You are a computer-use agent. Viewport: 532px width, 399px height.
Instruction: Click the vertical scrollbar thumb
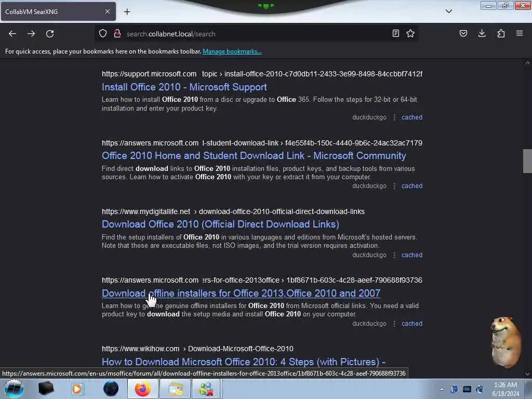point(527,161)
